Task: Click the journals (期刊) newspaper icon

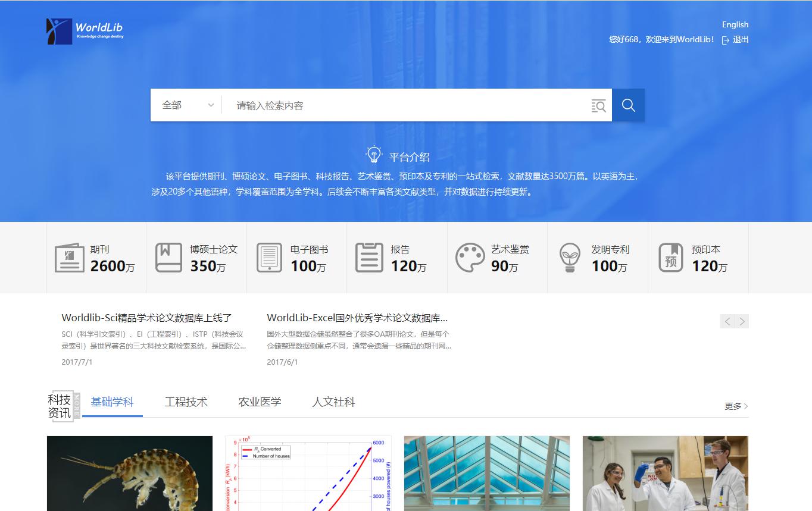Action: [x=69, y=258]
